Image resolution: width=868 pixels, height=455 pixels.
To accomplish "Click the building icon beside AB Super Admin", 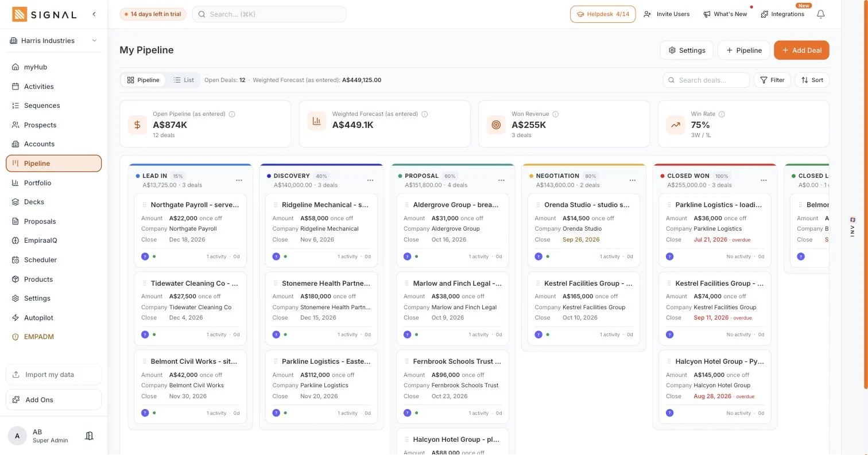I will tap(89, 436).
